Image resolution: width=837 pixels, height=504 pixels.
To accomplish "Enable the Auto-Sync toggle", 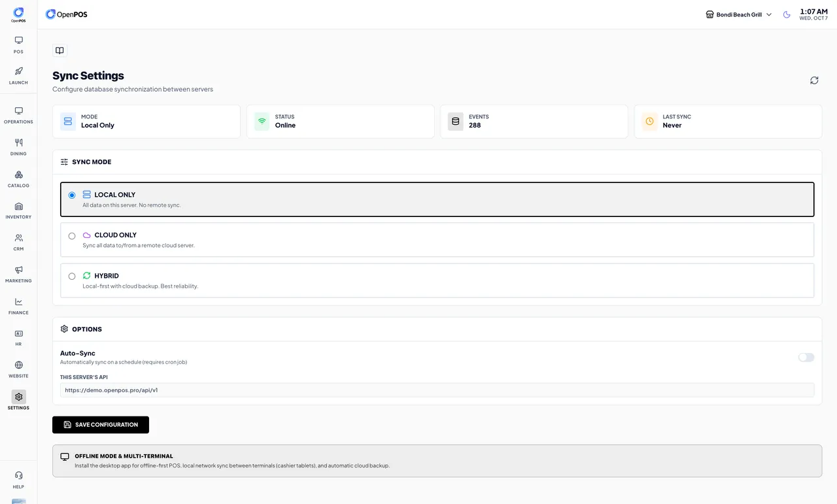I will coord(806,358).
